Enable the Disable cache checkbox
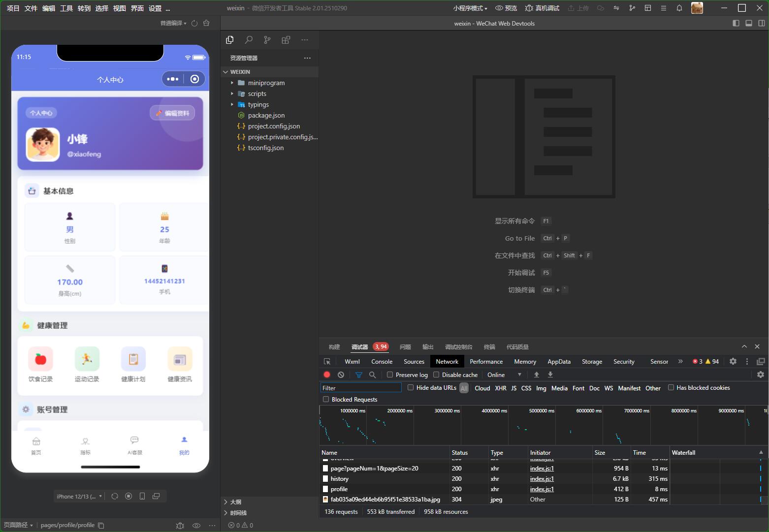769x532 pixels. [x=436, y=375]
